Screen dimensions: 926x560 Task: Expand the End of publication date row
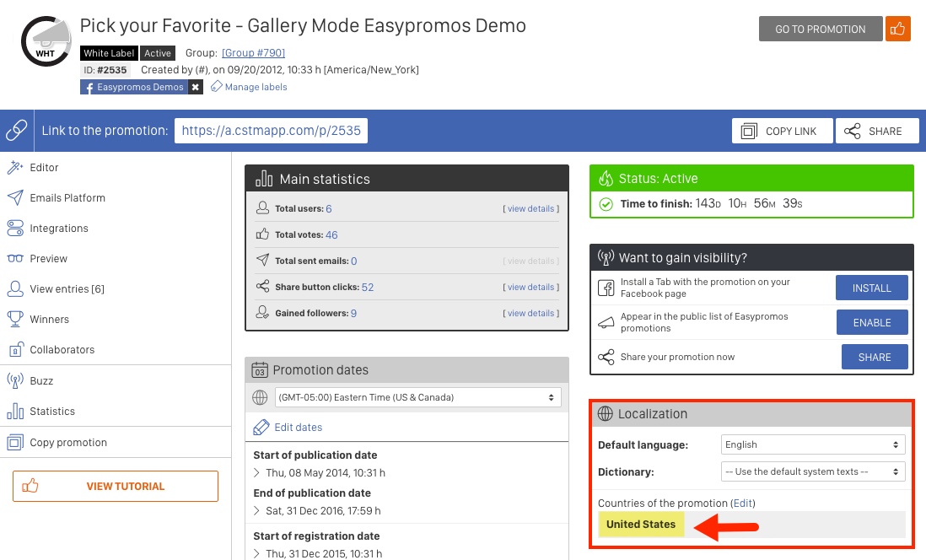256,510
